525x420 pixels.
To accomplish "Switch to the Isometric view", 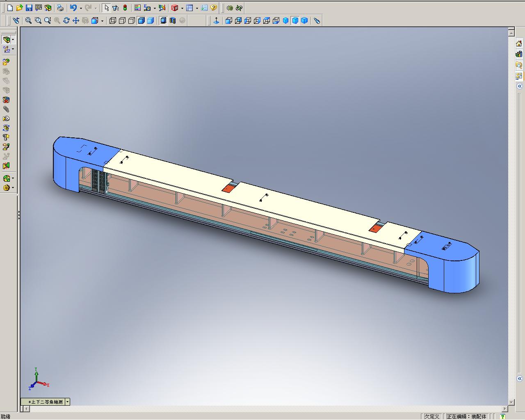I will coord(285,21).
